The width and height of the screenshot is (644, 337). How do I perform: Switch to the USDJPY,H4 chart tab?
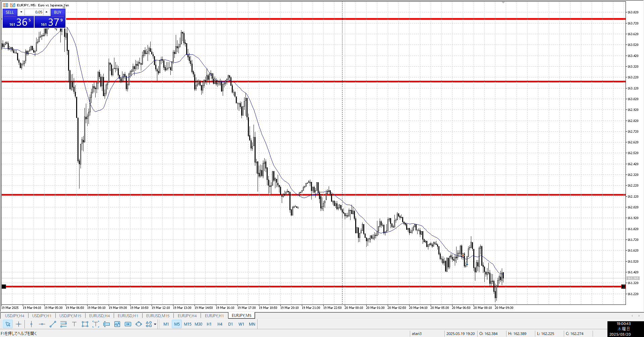pyautogui.click(x=14, y=316)
